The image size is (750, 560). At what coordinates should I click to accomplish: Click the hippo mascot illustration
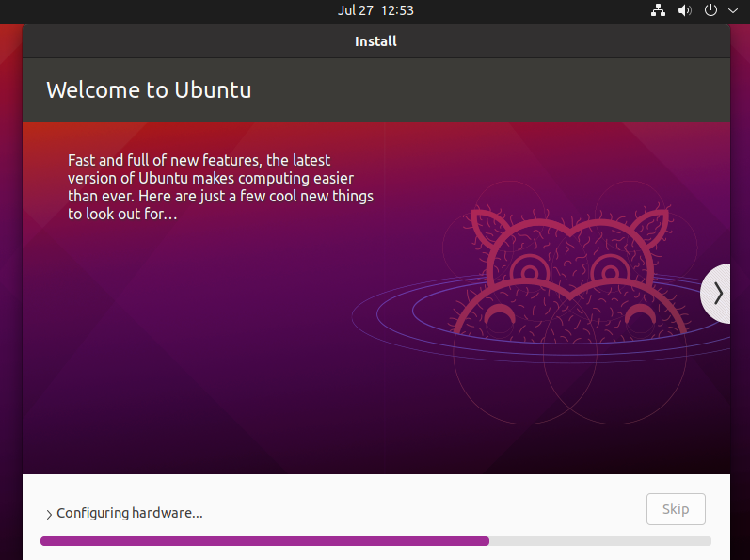click(x=569, y=276)
